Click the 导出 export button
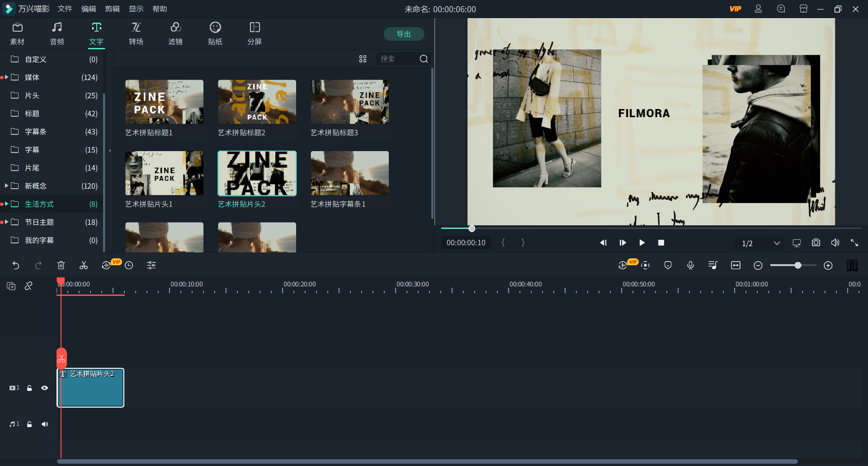The height and width of the screenshot is (466, 868). (x=403, y=34)
